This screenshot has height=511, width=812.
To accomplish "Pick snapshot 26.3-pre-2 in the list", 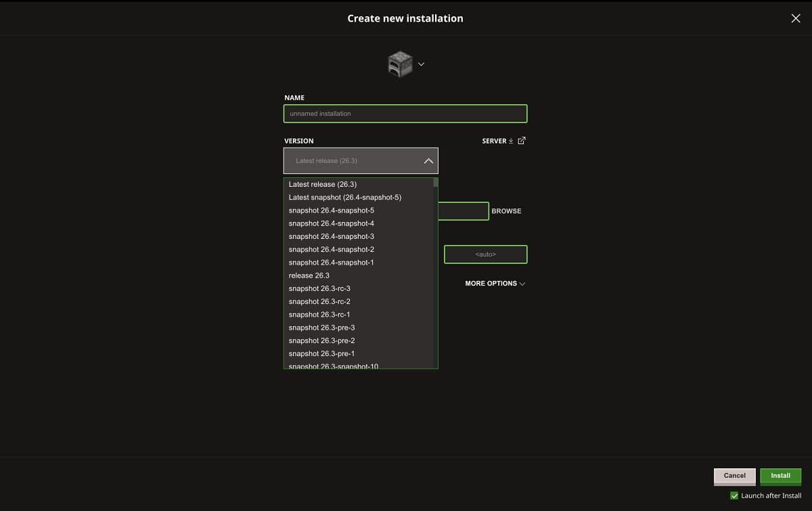I will pyautogui.click(x=358, y=340).
